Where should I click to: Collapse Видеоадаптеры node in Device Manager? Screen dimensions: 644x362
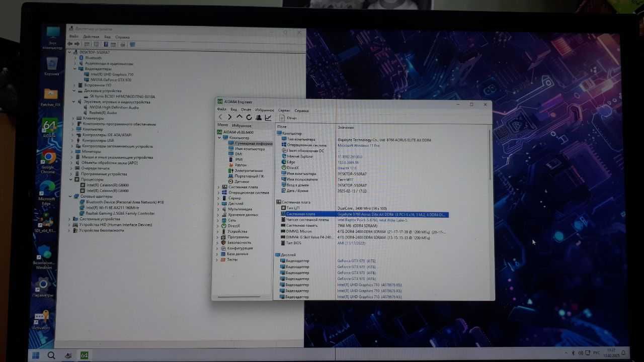[x=74, y=69]
